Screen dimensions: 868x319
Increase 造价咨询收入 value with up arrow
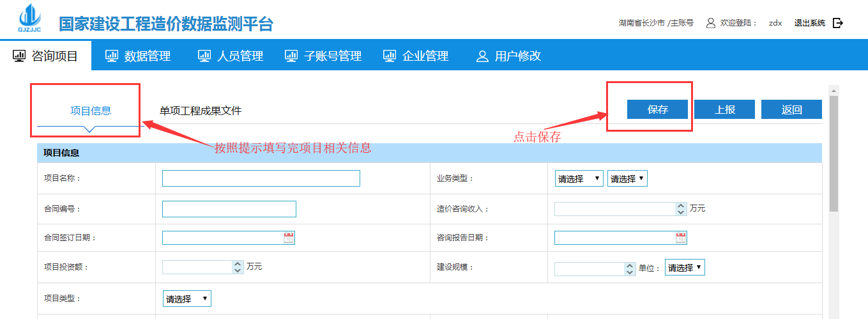click(680, 206)
